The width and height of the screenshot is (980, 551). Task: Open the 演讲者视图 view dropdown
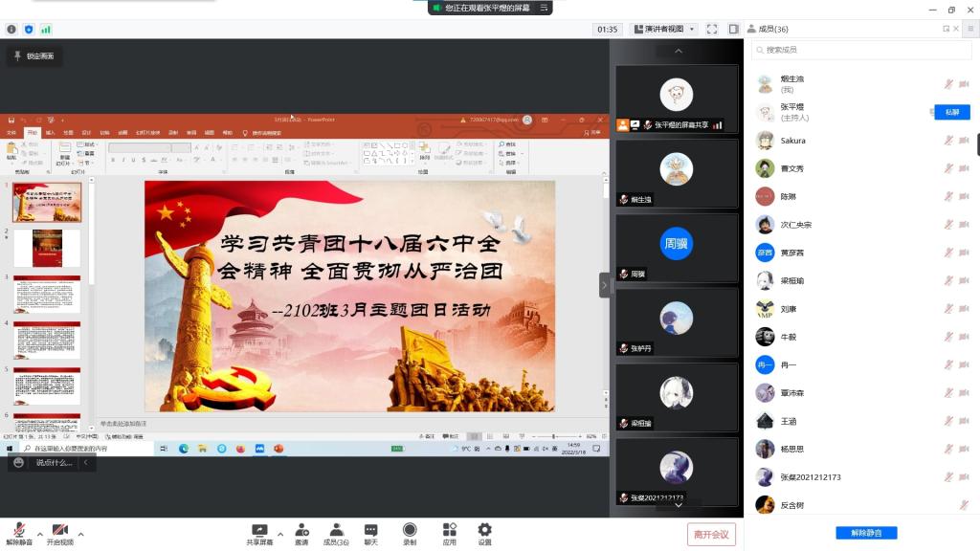pos(666,30)
